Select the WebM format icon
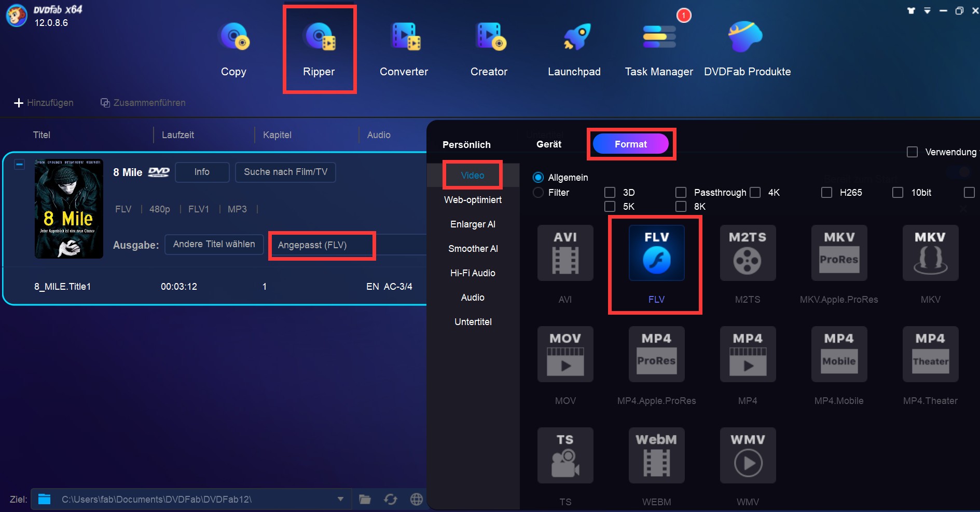Image resolution: width=980 pixels, height=512 pixels. click(x=657, y=455)
